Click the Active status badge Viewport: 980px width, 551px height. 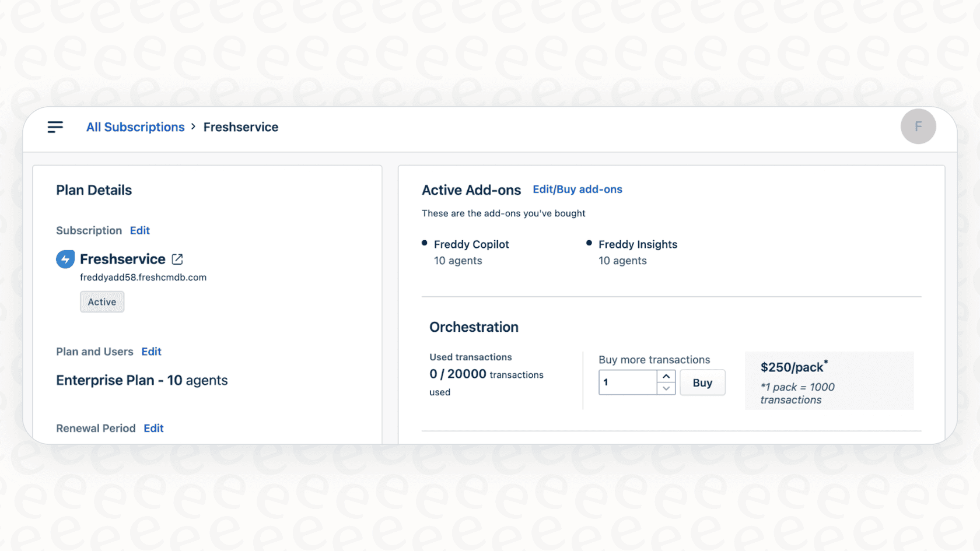pos(102,302)
